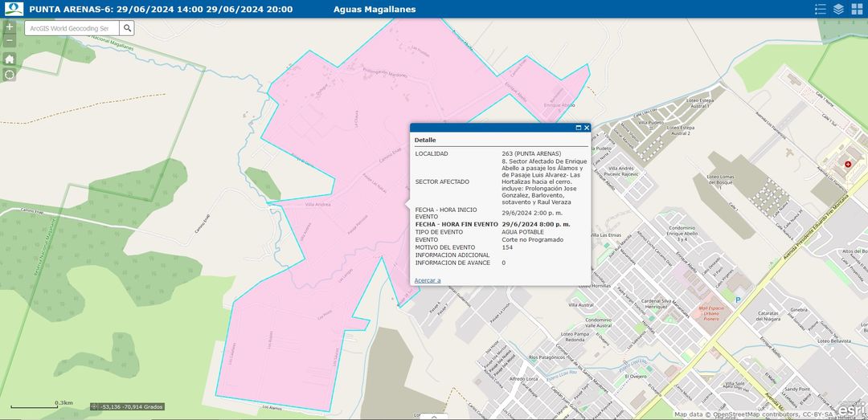Viewport: 868px width, 420px height.
Task: Open the Layer List widget
Action: pyautogui.click(x=838, y=9)
